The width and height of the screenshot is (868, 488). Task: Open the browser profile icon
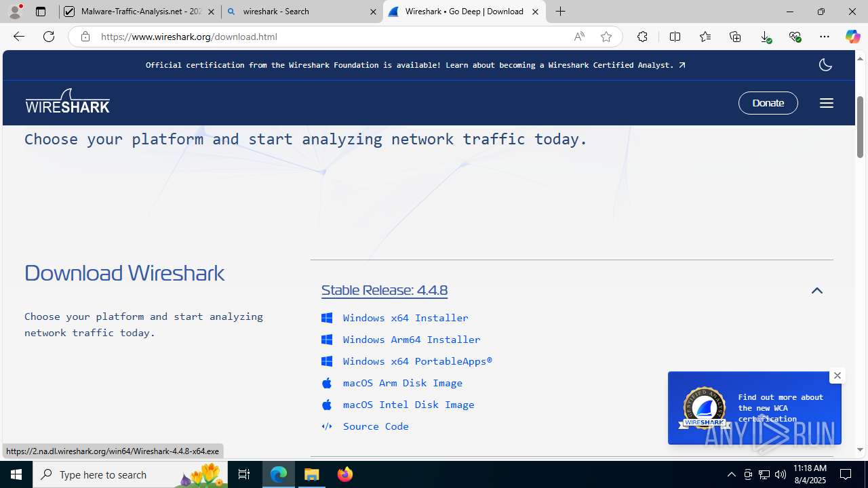click(x=15, y=12)
